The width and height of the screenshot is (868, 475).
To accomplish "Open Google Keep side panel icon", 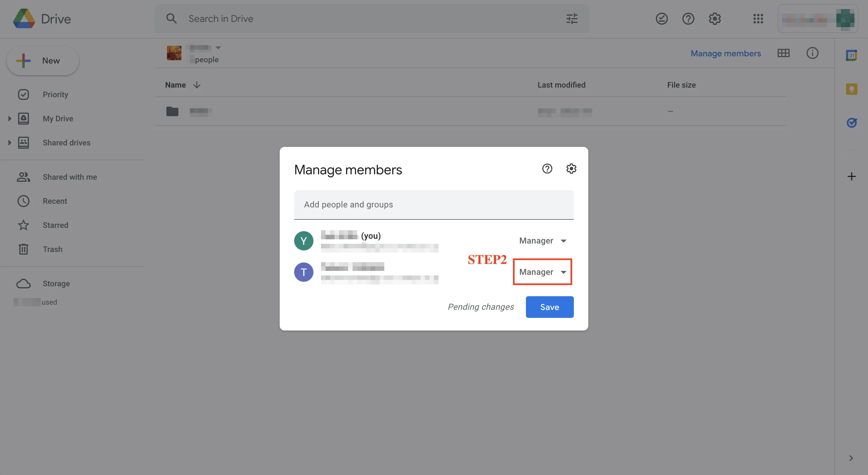I will [851, 89].
